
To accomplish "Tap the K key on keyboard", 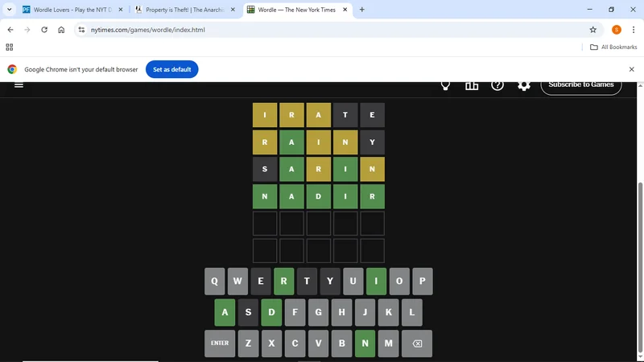I will pos(389,312).
